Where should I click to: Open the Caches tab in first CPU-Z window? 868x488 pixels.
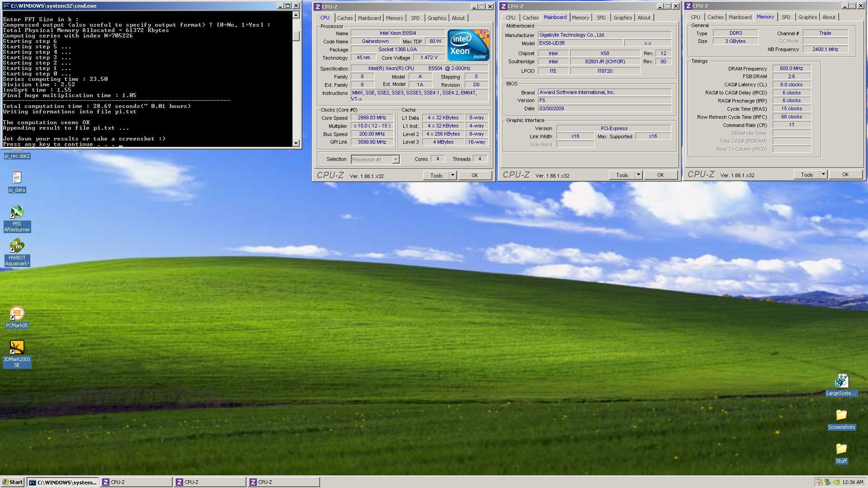(x=344, y=18)
